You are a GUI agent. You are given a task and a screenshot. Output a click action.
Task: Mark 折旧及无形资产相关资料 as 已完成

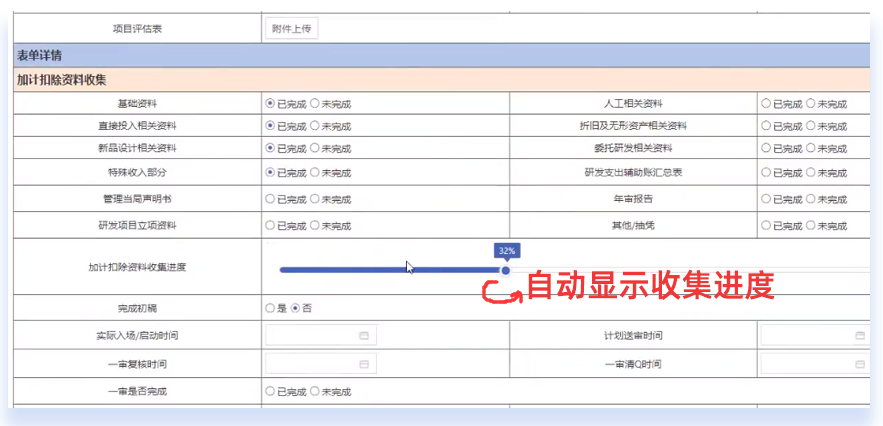tap(766, 126)
